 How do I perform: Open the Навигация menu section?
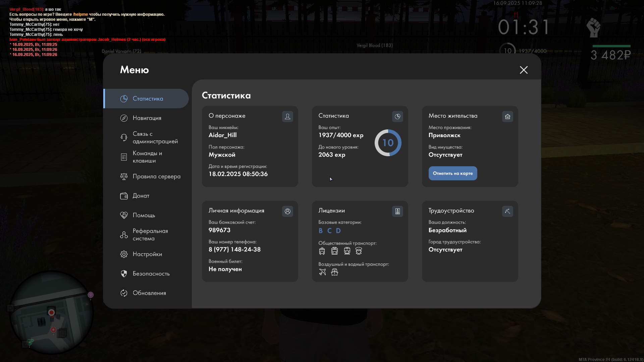point(147,118)
